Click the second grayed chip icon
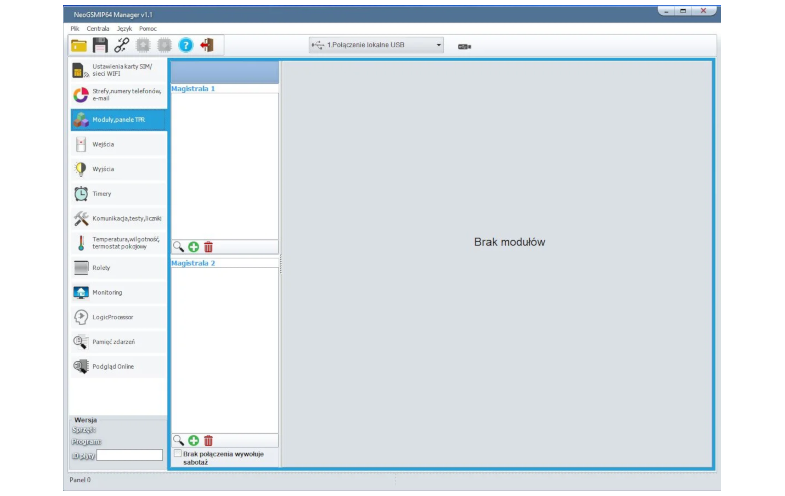 164,45
